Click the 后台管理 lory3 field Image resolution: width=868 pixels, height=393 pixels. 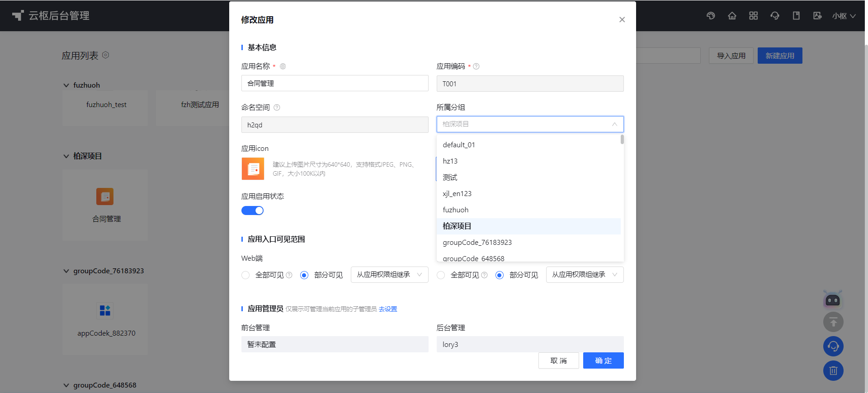click(530, 344)
